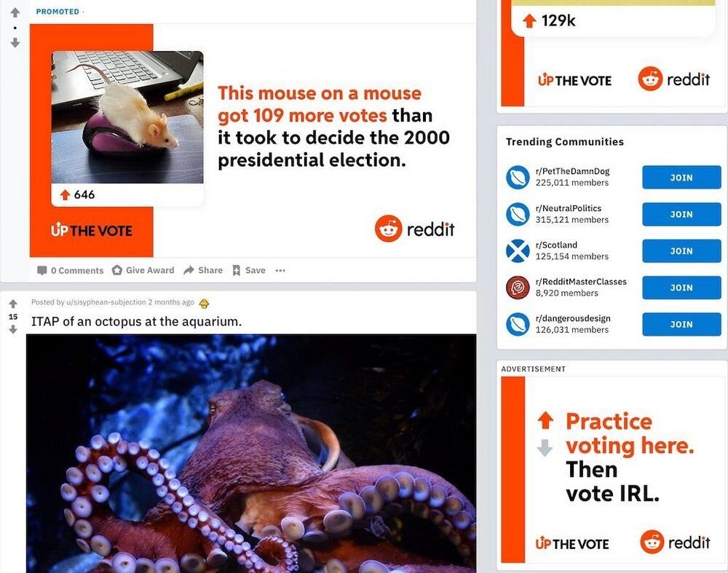Open r/Scotland community flag icon
728x573 pixels.
(x=518, y=250)
